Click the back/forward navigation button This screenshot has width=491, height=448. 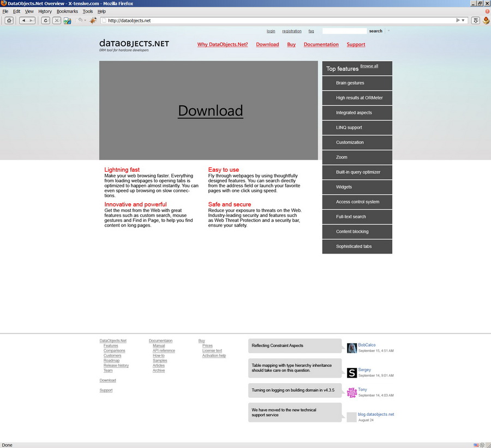pos(27,21)
